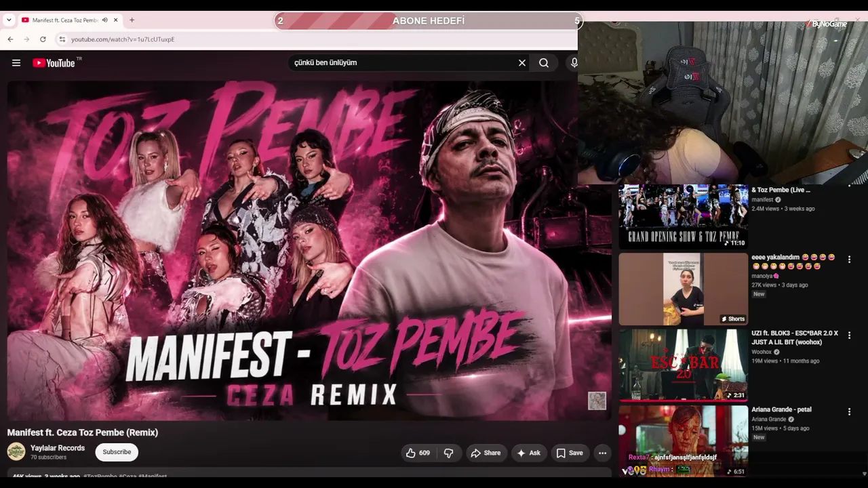868x488 pixels.
Task: Open the Yaylalar Records channel name link
Action: [58, 448]
